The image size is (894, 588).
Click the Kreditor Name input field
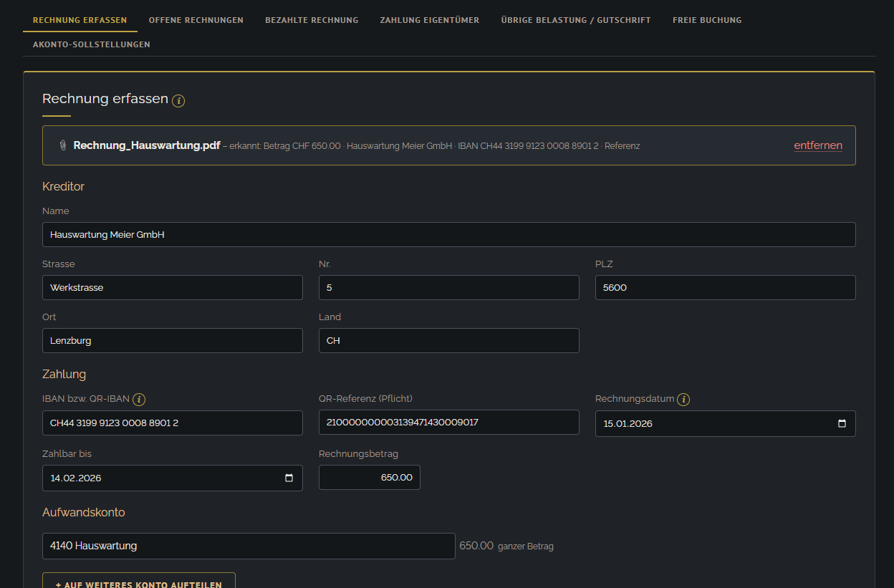click(449, 234)
